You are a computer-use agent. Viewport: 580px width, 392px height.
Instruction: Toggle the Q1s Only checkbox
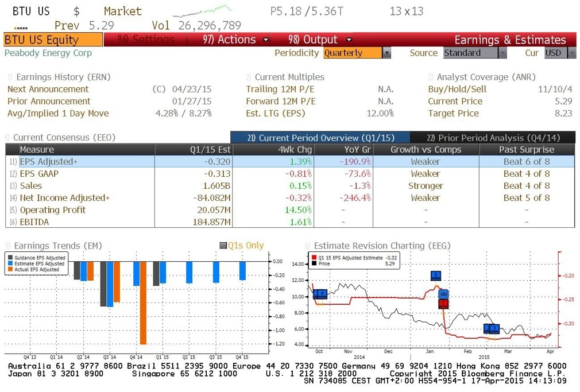[223, 246]
